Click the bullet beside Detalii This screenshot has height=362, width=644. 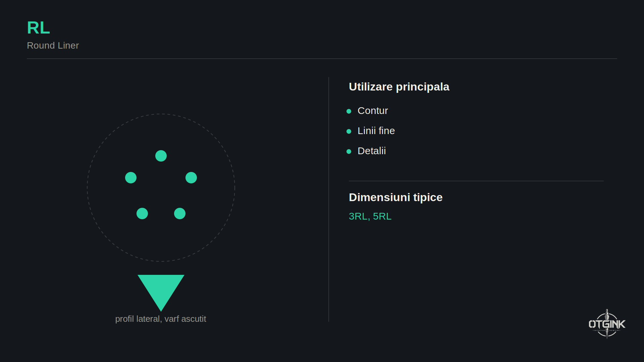[x=349, y=152]
